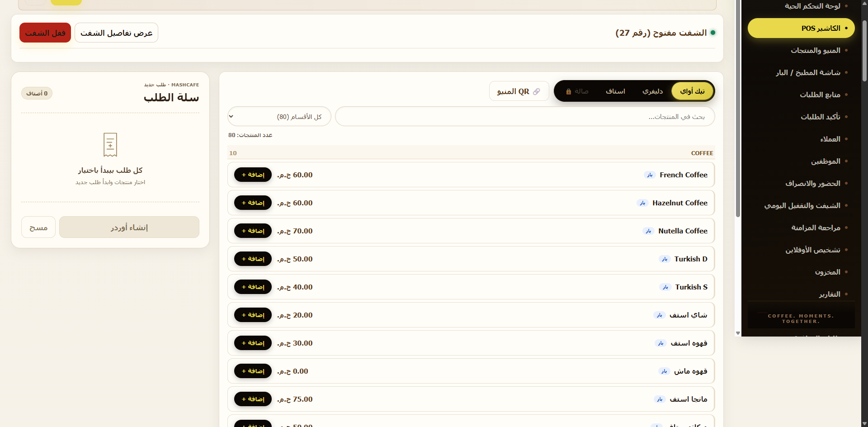The image size is (868, 427).
Task: Select the دليفري order type
Action: click(653, 91)
